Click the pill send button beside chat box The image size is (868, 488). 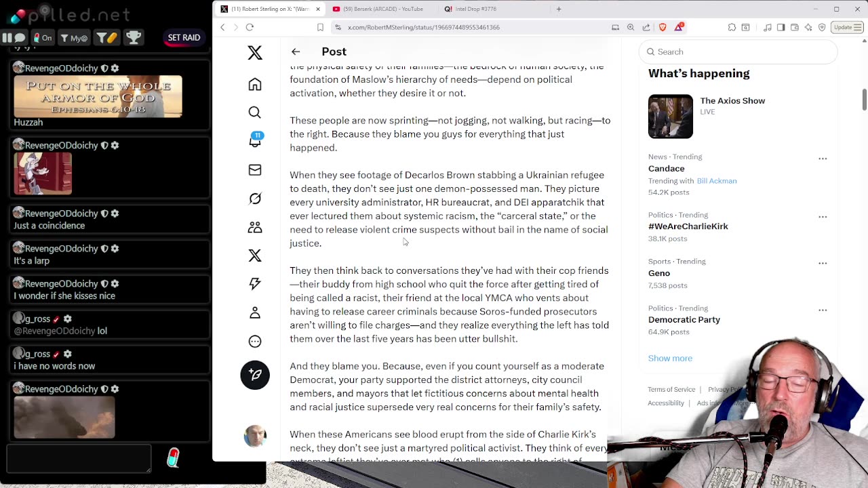coord(174,458)
